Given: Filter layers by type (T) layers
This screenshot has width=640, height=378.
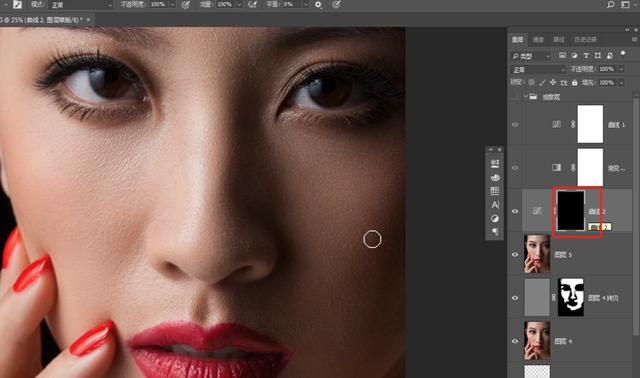Looking at the screenshot, I should coord(586,56).
